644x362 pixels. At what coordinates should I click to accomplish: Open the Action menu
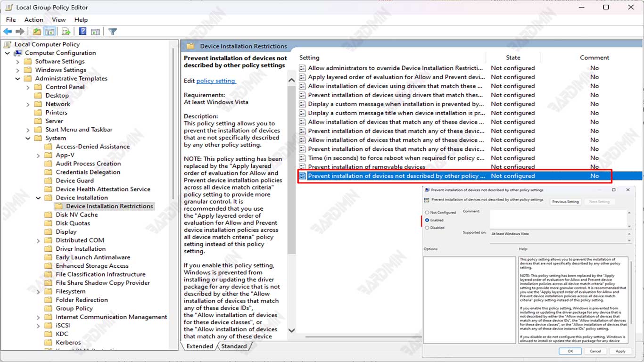coord(34,20)
